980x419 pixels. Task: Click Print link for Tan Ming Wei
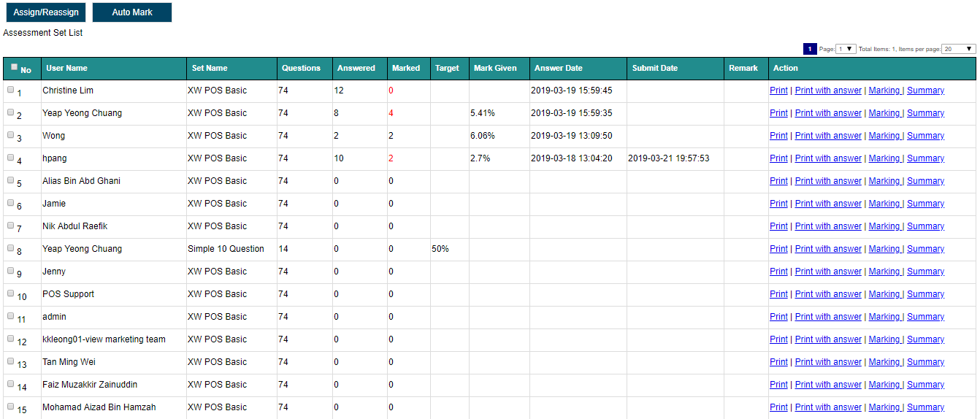(778, 362)
